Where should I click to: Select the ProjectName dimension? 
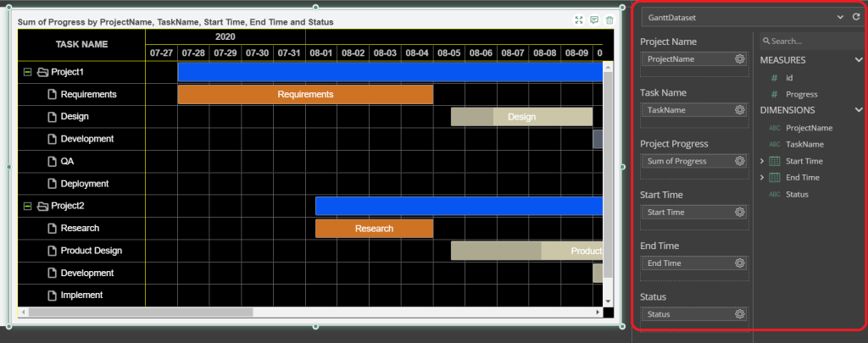809,128
